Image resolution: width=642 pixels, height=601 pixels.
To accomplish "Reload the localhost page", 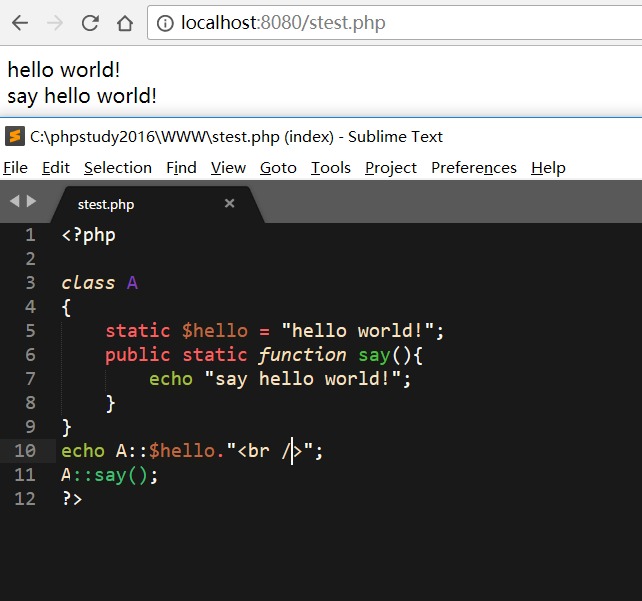I will tap(90, 22).
